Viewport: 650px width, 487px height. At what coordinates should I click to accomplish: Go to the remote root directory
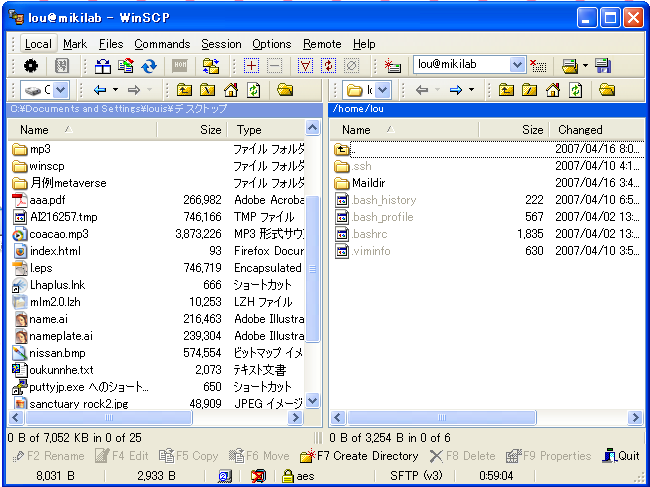pos(529,90)
